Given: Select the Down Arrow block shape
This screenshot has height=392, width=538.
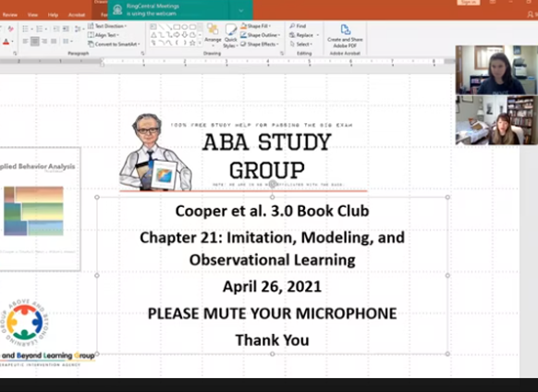Looking at the screenshot, I should pos(185,34).
